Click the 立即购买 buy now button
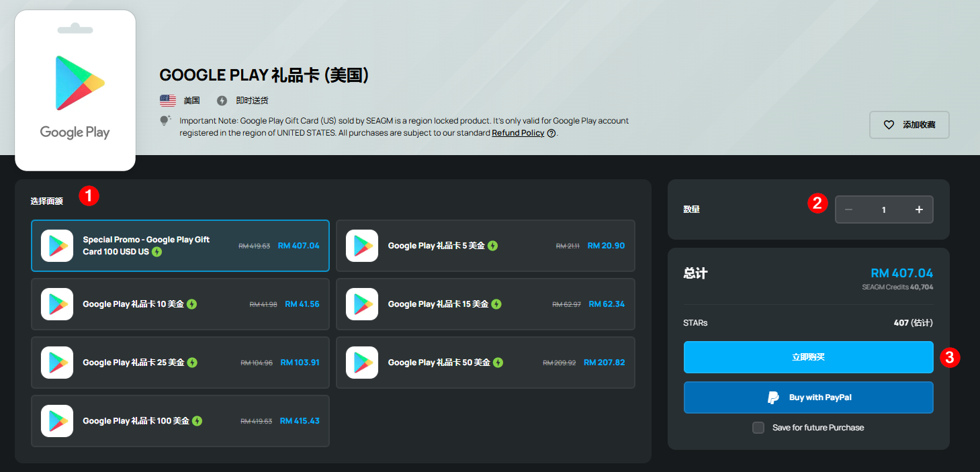Screen dimensions: 980x472 (x=808, y=357)
